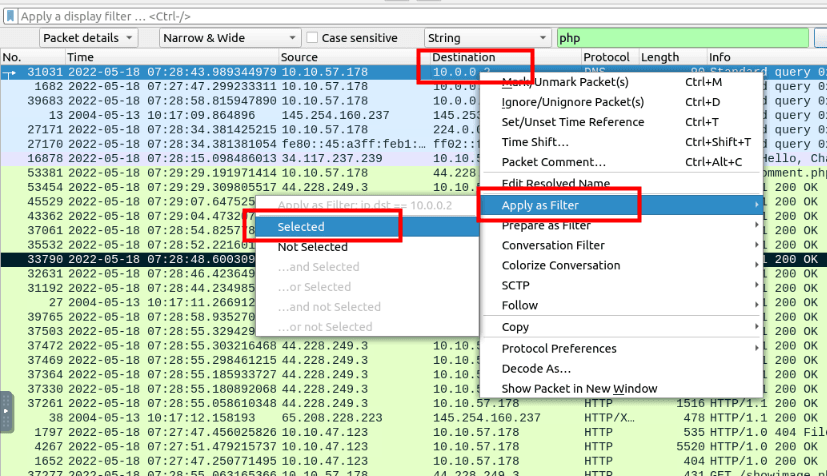Expand the Conversation Filter submenu
Screen dimensions: 827x476
click(x=553, y=245)
